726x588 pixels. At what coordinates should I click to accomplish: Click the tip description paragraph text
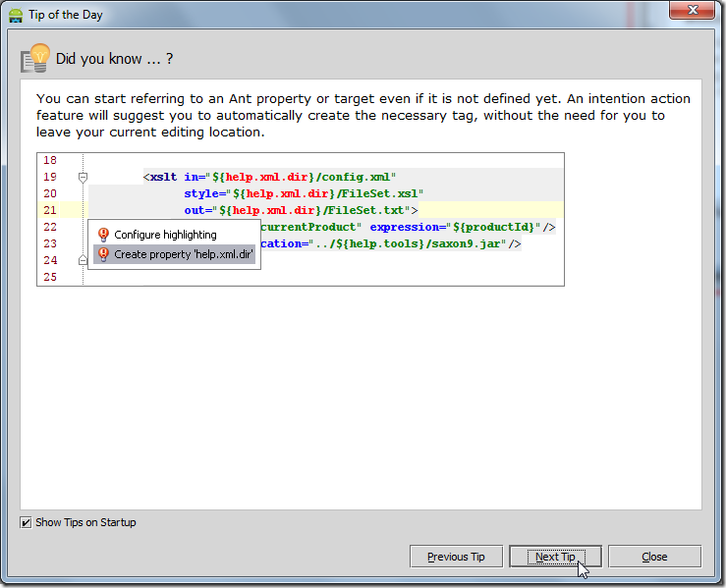[363, 115]
